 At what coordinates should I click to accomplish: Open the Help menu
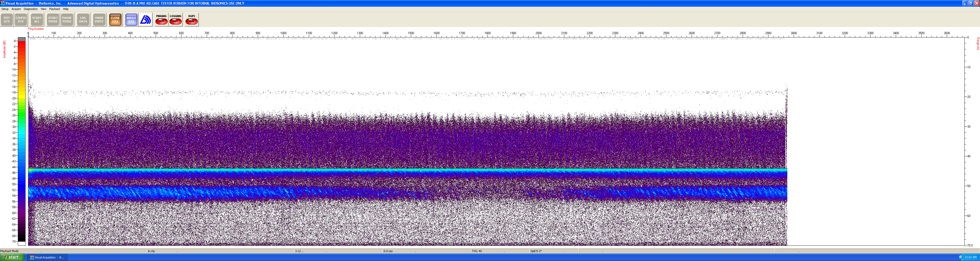tap(66, 9)
